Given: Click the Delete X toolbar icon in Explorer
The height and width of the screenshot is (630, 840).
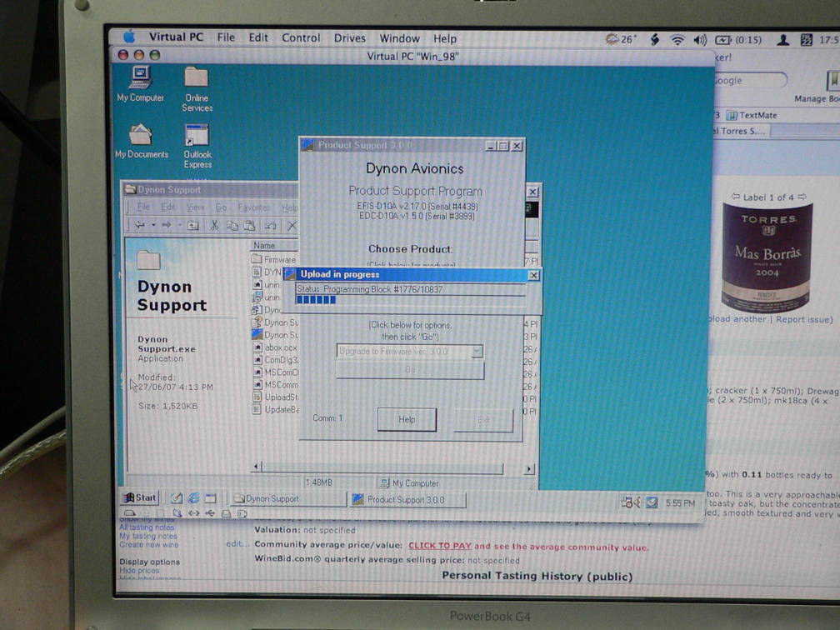Looking at the screenshot, I should [x=292, y=226].
